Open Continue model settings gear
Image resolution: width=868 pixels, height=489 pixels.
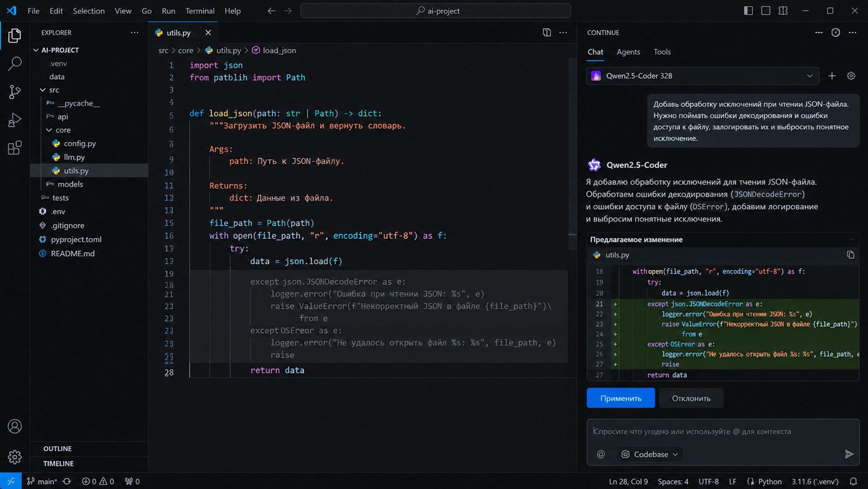(851, 76)
